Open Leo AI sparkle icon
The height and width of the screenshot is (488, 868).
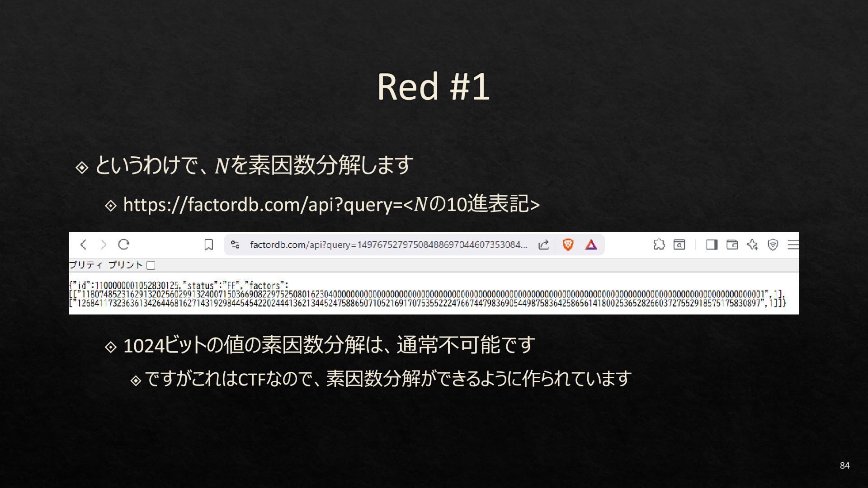coord(752,244)
